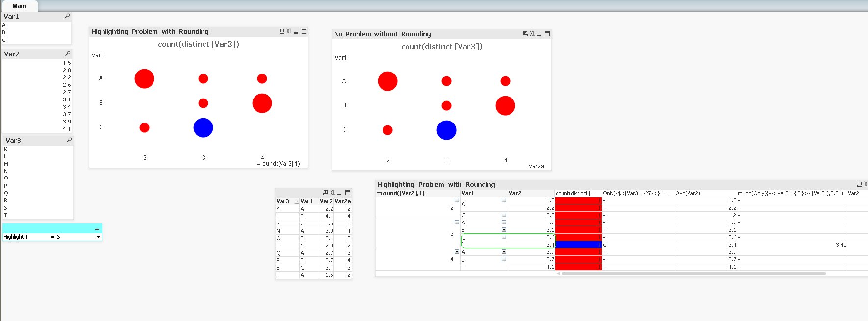Screen dimensions: 868x321
Task: Click the red count cell for Var2 4.1
Action: [x=578, y=267]
